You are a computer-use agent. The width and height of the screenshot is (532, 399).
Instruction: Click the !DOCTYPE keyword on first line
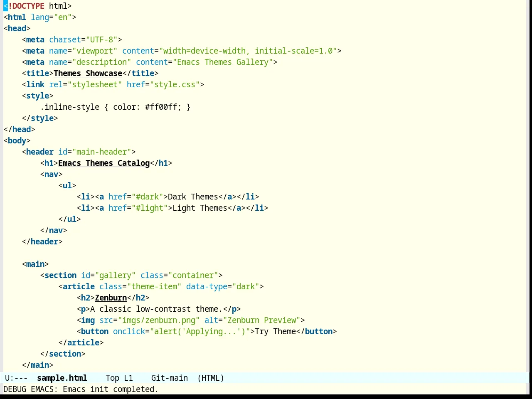click(26, 6)
